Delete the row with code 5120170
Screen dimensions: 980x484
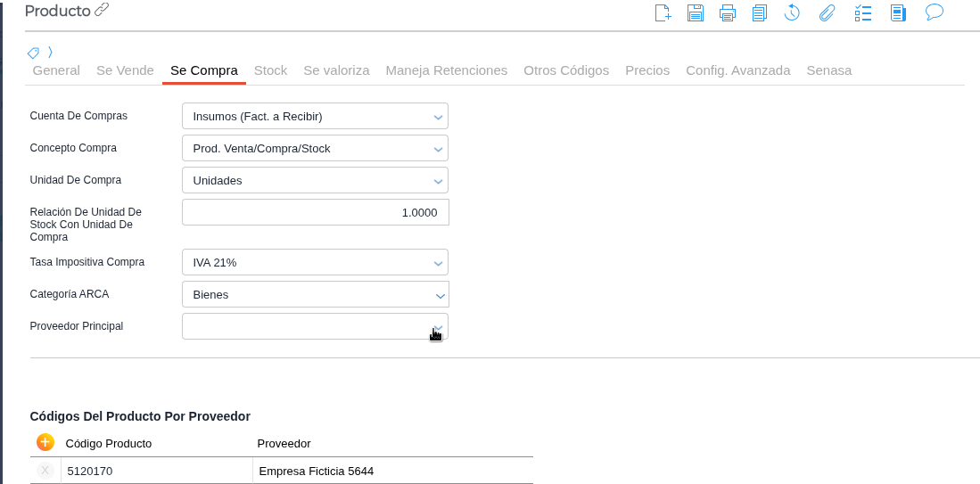point(45,470)
